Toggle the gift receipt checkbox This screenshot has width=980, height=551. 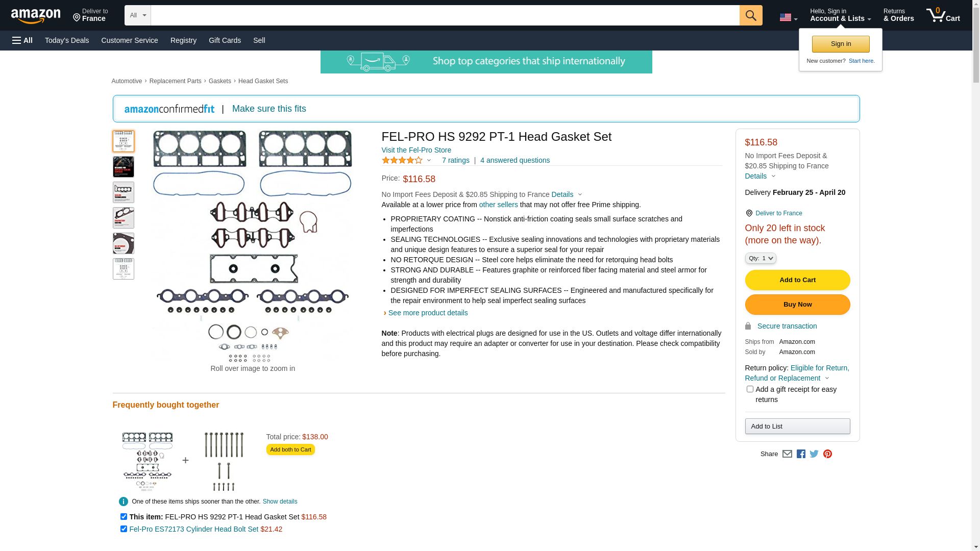(750, 389)
